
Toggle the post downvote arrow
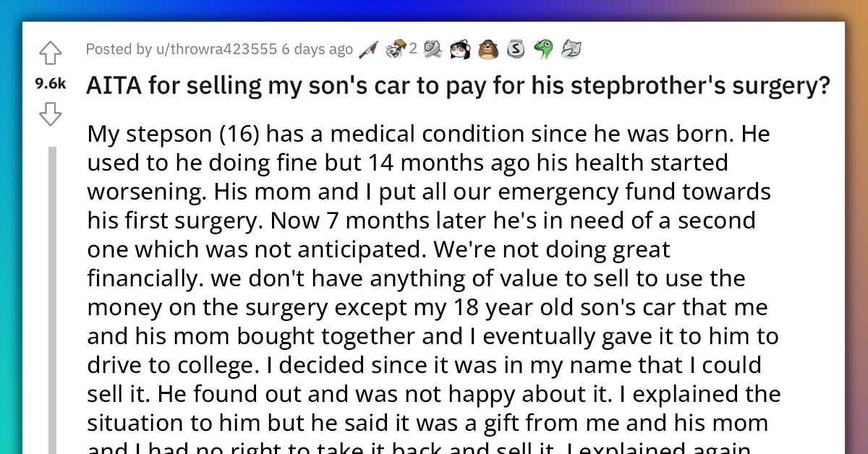pos(50,114)
